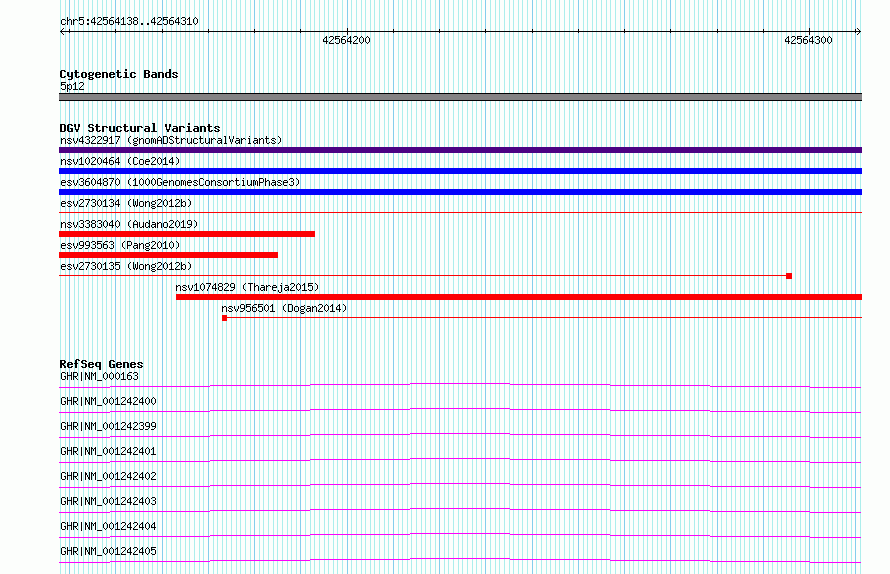The height and width of the screenshot is (574, 890).
Task: Open the GHR|NM_001242400 transcript label
Action: (108, 401)
